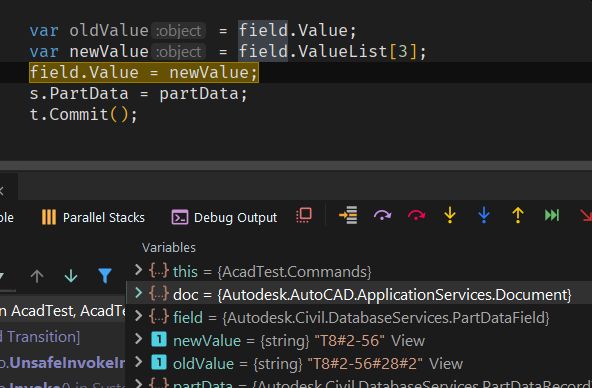
Task: Open the Debug Output tab
Action: click(224, 217)
